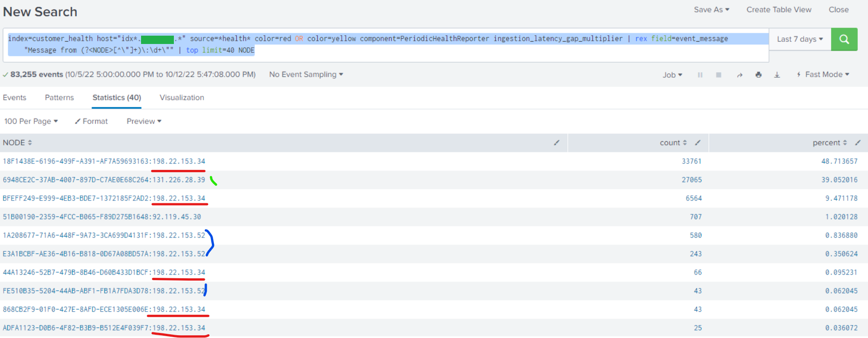868x338 pixels.
Task: Stop the search job
Action: point(719,75)
